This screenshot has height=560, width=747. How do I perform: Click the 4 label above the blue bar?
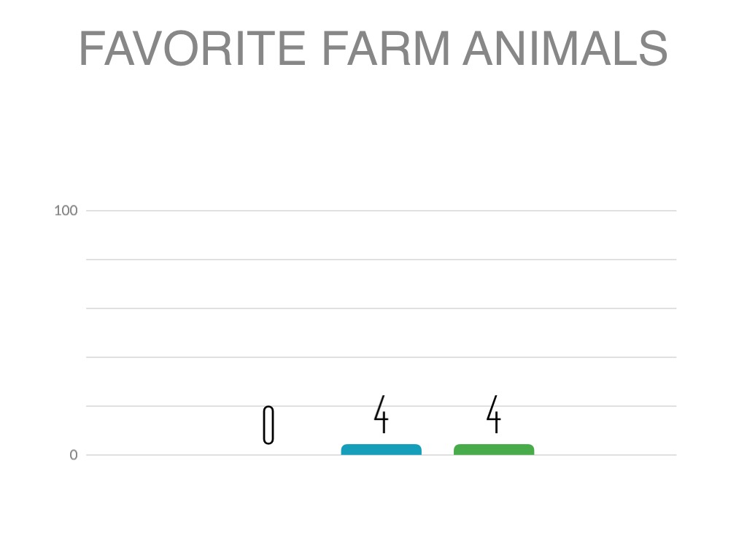[x=381, y=414]
